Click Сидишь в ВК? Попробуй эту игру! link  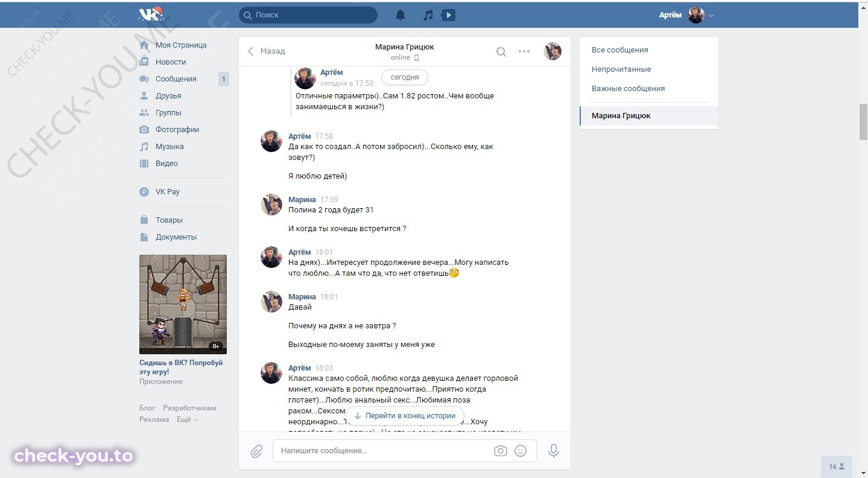tap(181, 368)
